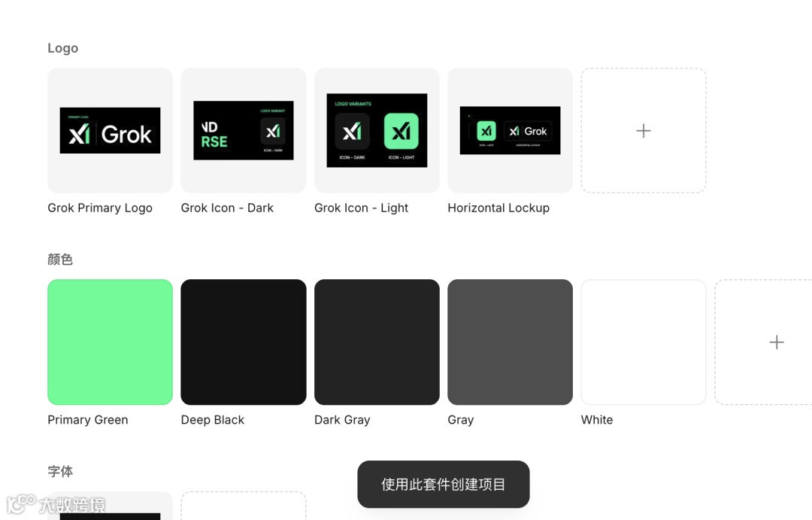The image size is (812, 520).
Task: Click the Gray label under swatch
Action: [460, 420]
